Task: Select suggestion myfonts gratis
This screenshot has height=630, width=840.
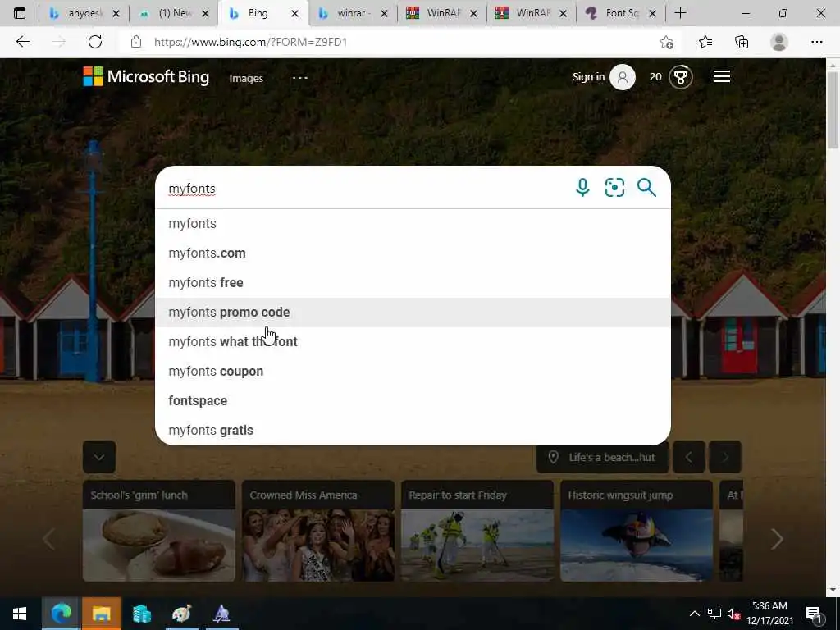Action: click(413, 430)
